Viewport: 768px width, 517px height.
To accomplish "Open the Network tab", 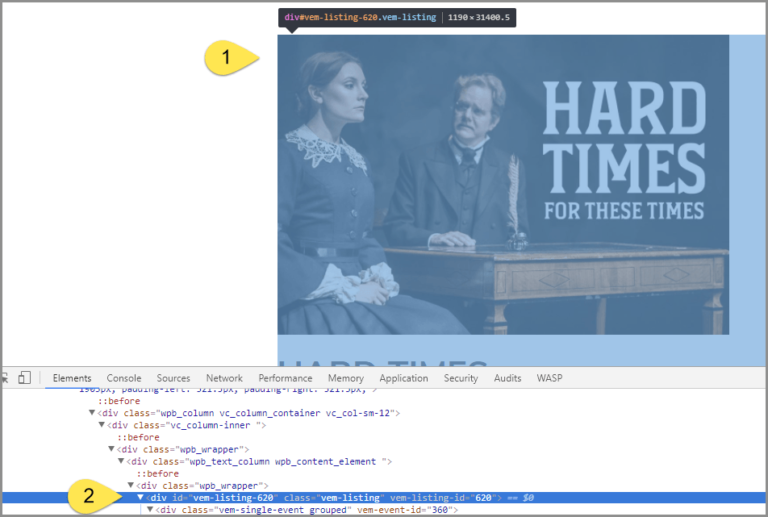I will tap(224, 378).
